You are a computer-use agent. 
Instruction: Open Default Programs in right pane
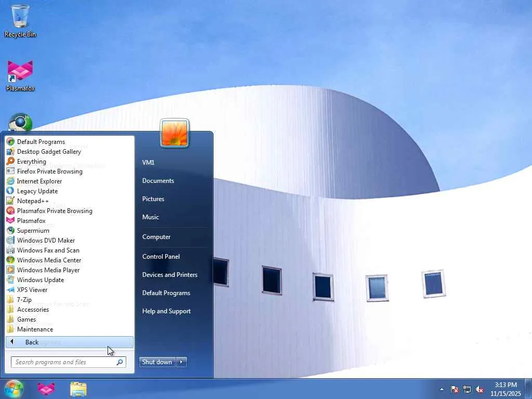(166, 293)
